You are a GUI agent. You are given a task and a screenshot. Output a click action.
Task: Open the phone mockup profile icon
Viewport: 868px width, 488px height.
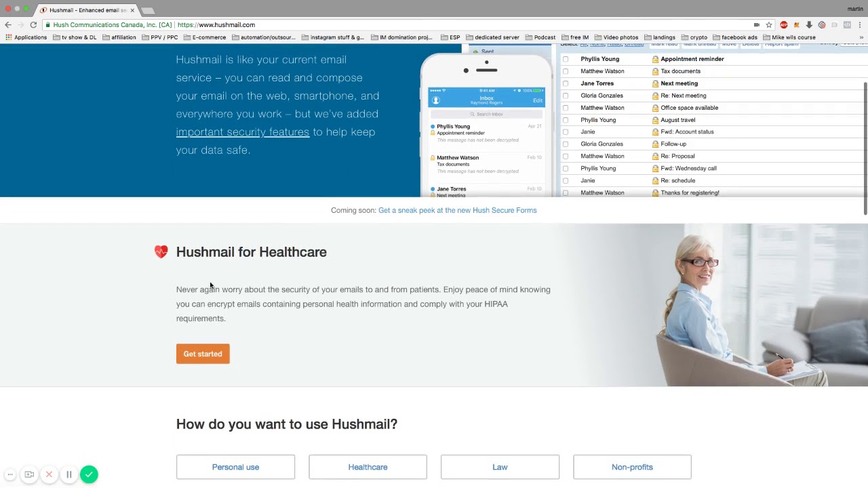[x=436, y=100]
